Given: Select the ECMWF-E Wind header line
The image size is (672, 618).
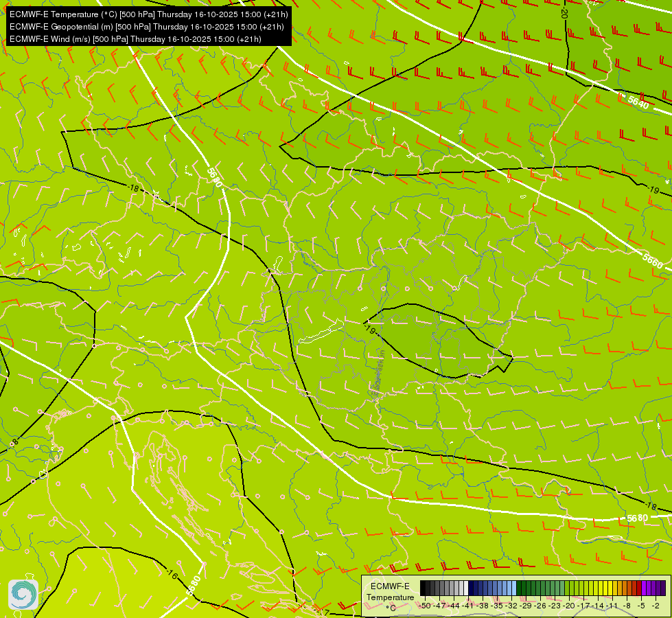Looking at the screenshot, I should pos(135,39).
